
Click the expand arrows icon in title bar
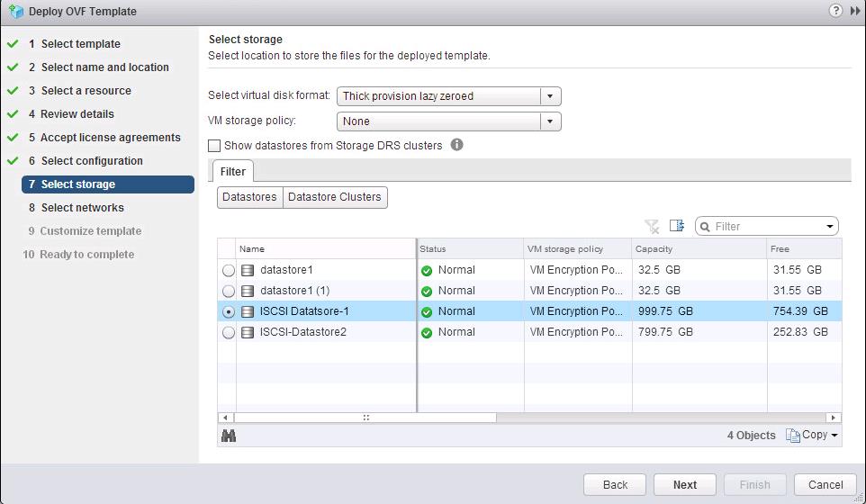click(x=854, y=11)
